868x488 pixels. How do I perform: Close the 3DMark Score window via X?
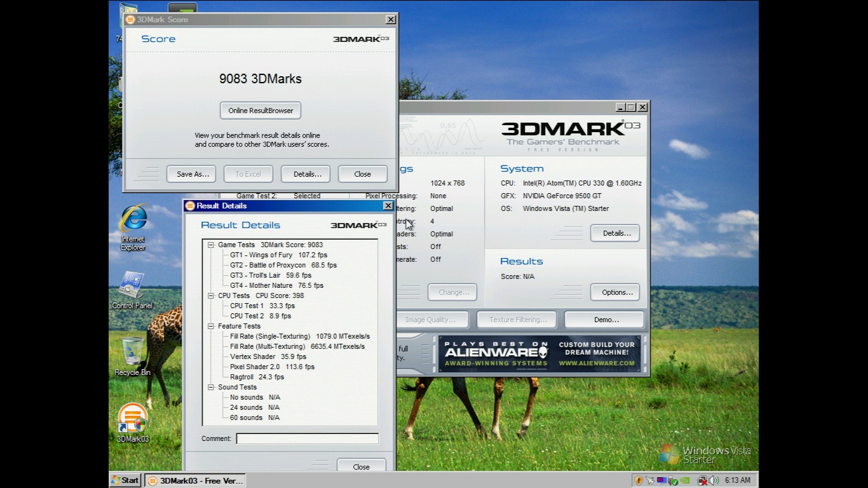tap(391, 20)
